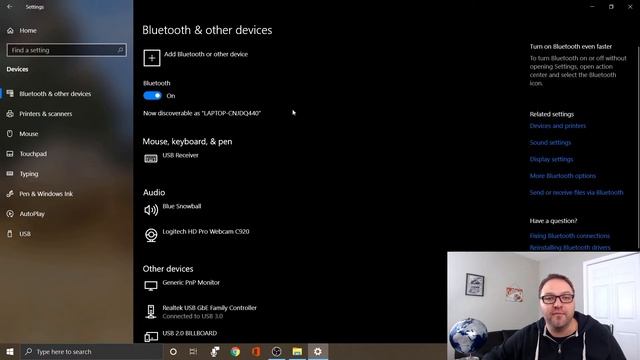Viewport: 640px width, 360px height.
Task: Click the USB icon in sidebar
Action: pos(10,234)
